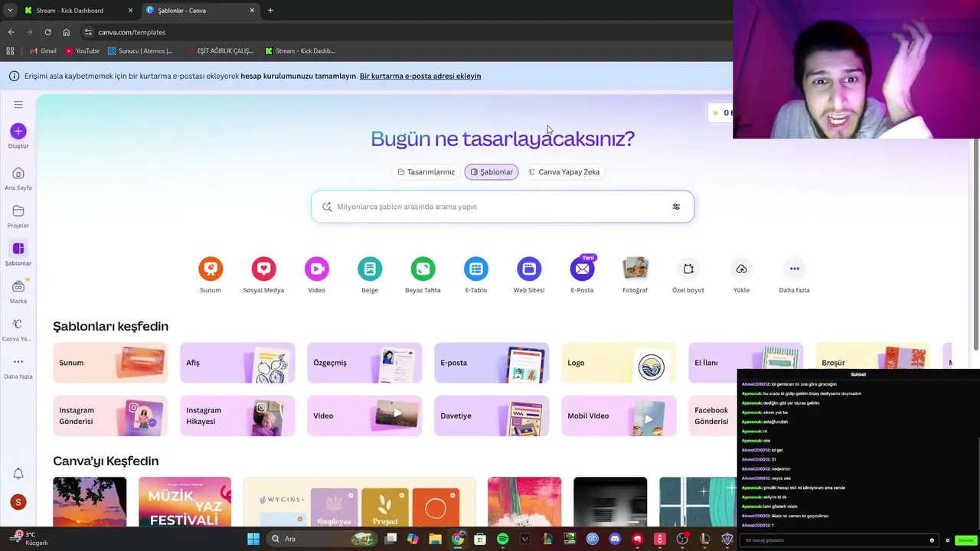Open the Video template card

click(364, 416)
